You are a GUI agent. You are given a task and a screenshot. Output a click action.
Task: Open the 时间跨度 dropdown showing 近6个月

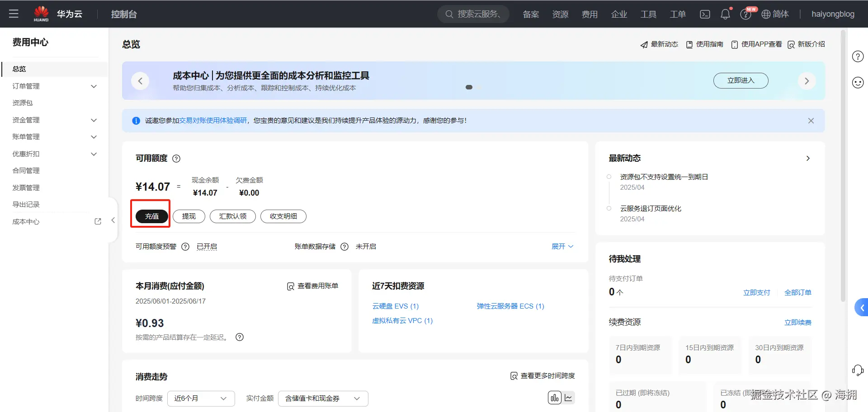tap(201, 398)
